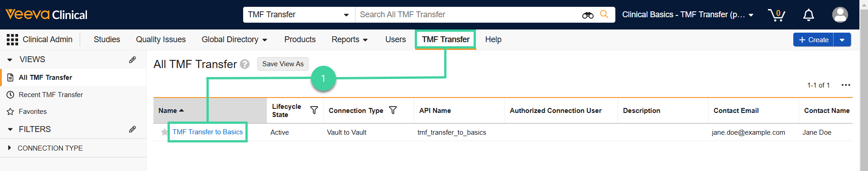Filter by Connection Type funnel icon

pos(393,110)
